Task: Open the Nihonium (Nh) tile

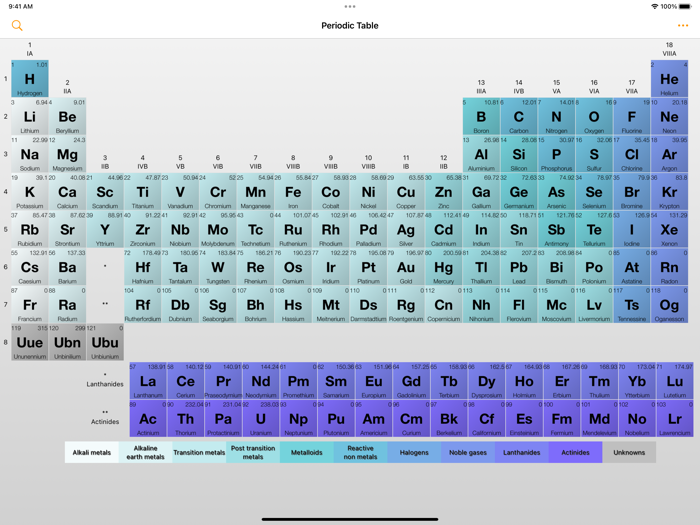Action: tap(481, 304)
